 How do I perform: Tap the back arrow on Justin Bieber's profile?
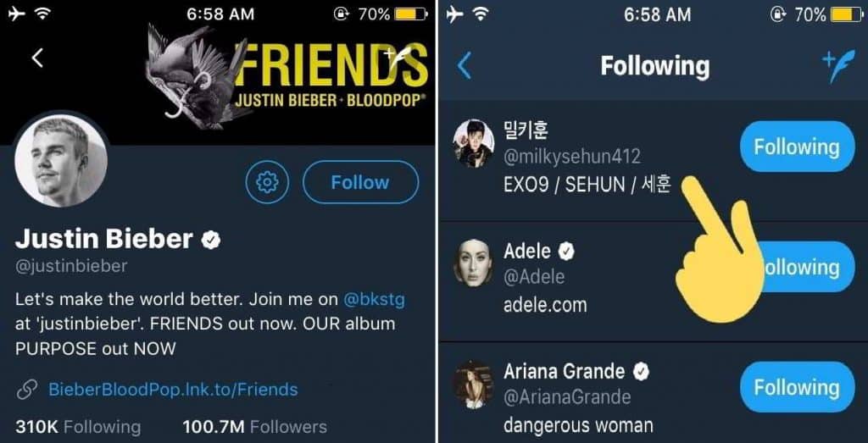[37, 58]
